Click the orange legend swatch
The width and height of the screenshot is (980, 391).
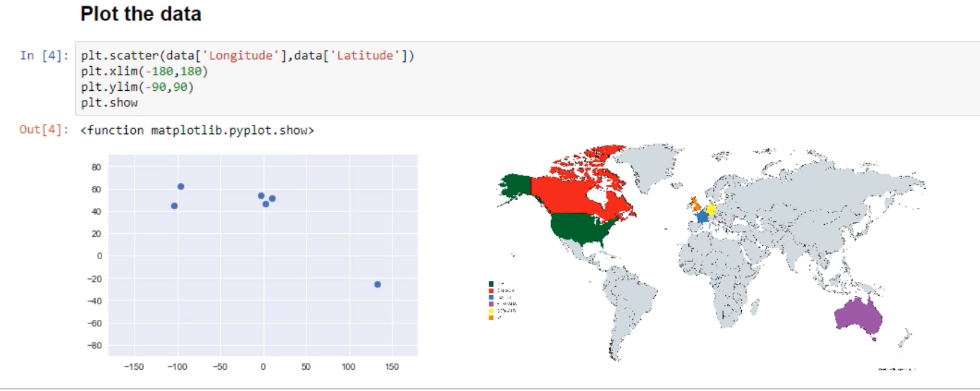click(x=491, y=318)
